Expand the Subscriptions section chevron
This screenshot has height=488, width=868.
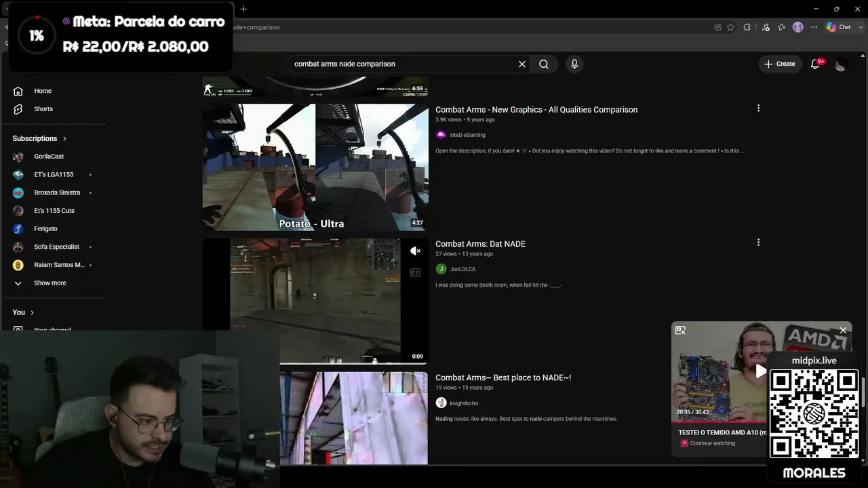(x=65, y=139)
